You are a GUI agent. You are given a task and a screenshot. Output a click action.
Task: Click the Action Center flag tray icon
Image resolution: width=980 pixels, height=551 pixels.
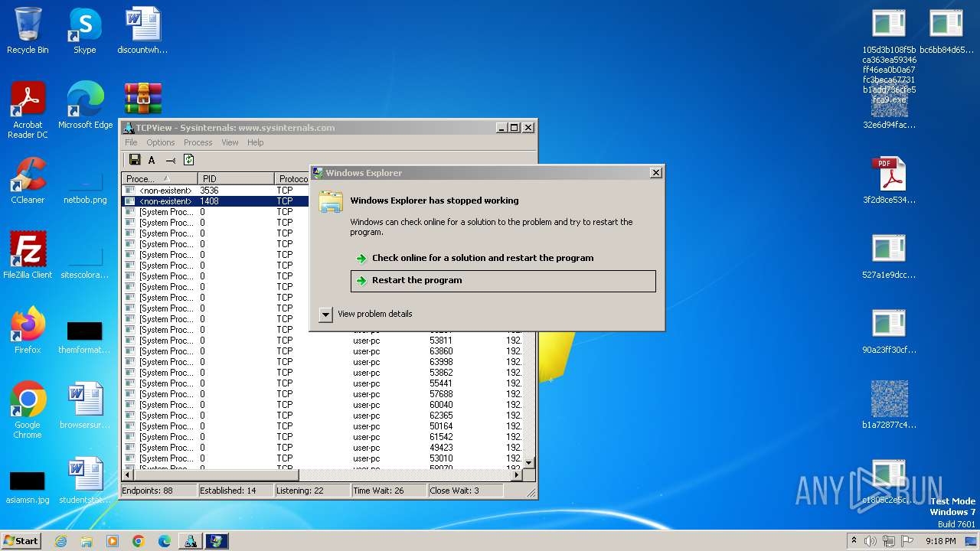907,541
